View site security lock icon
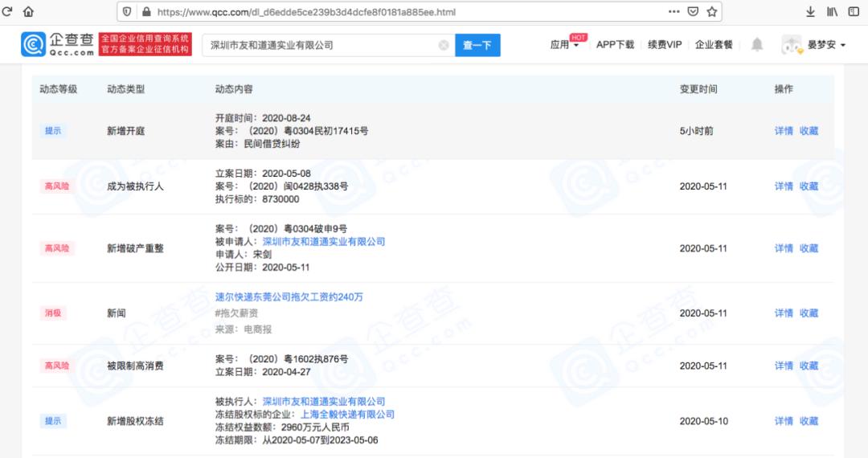The width and height of the screenshot is (868, 458). pos(146,11)
